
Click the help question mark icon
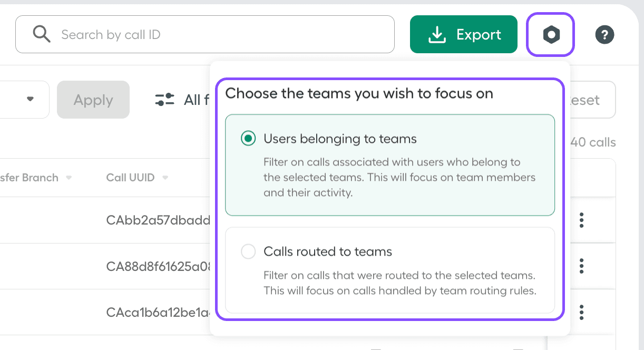tap(604, 34)
